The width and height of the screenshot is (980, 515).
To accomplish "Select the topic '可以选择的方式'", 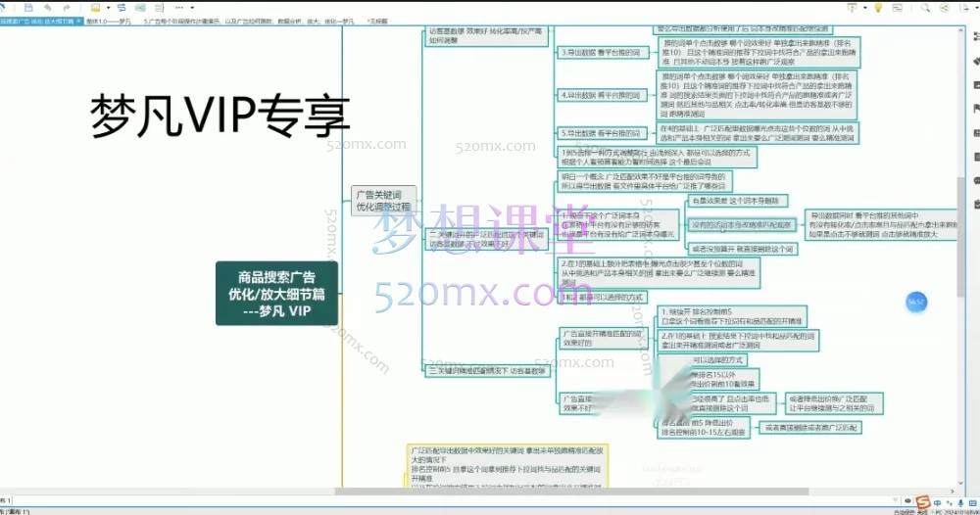I will [717, 360].
